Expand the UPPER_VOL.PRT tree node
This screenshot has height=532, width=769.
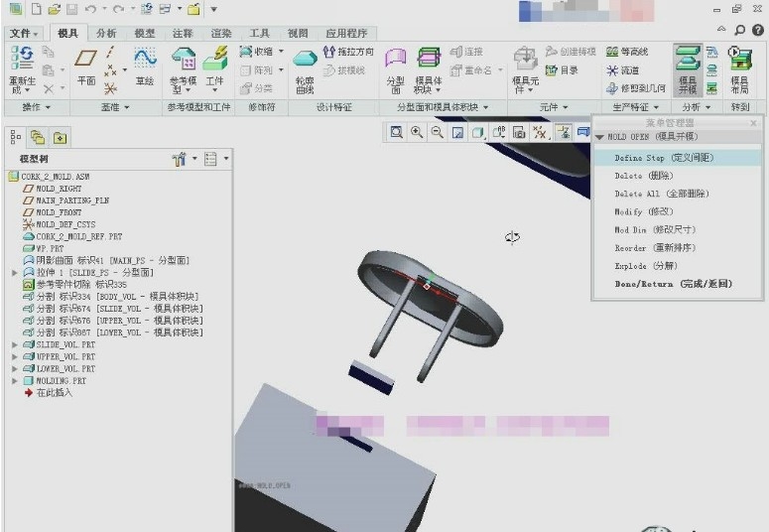[x=15, y=356]
